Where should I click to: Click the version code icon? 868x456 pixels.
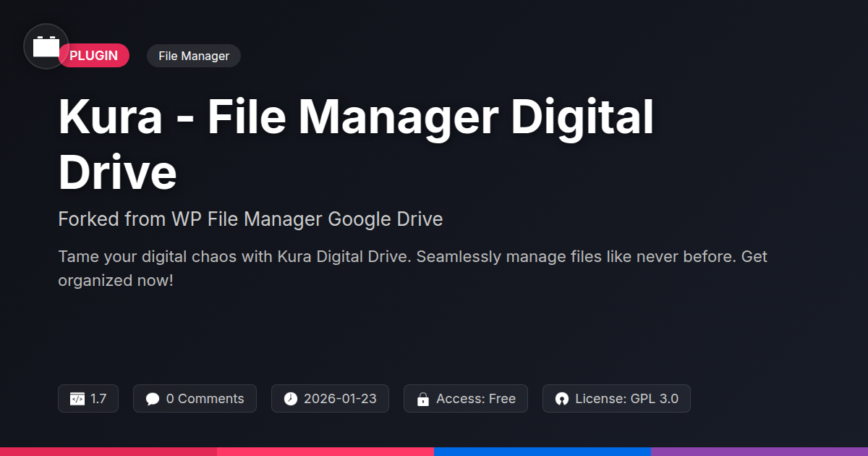click(77, 399)
